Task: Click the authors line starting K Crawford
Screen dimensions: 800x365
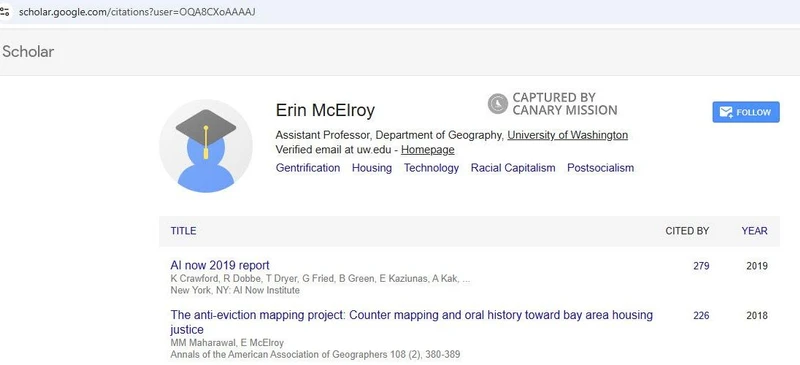Action: 320,279
